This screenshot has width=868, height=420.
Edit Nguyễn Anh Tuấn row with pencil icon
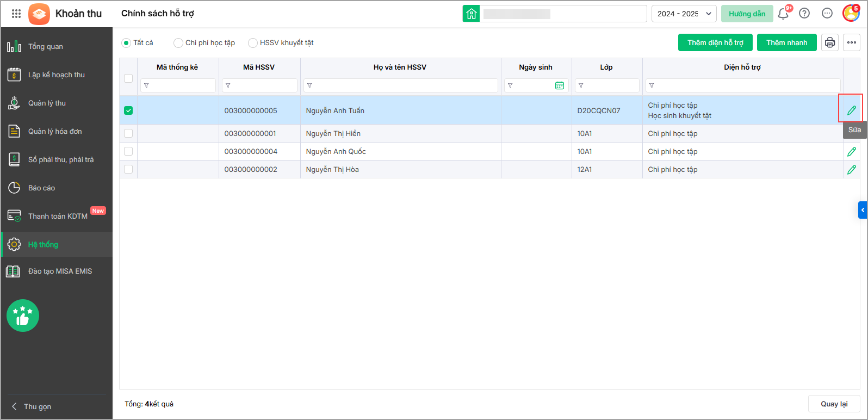pos(851,110)
